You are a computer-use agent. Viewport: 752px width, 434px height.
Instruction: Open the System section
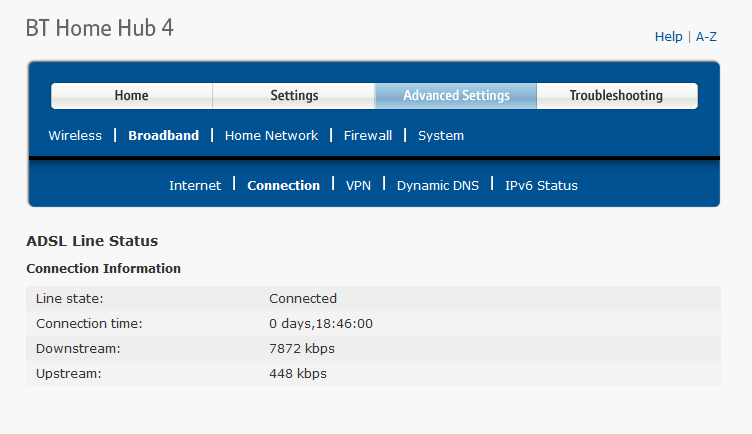point(441,136)
